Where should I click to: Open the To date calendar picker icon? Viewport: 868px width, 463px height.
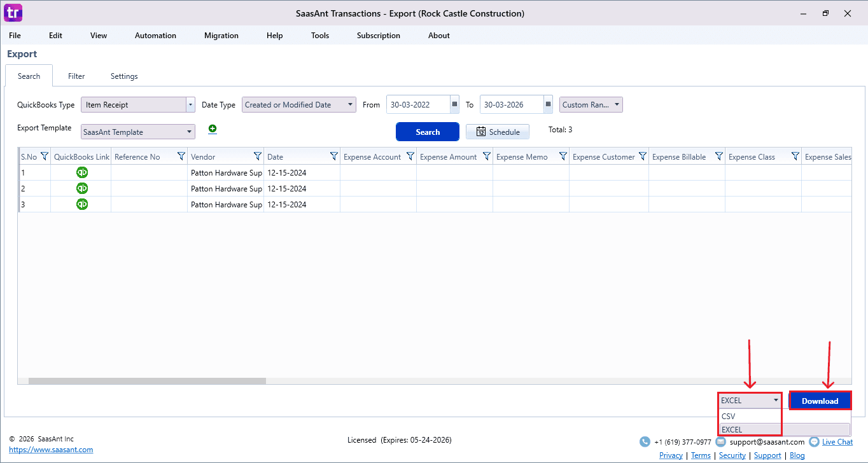(548, 104)
